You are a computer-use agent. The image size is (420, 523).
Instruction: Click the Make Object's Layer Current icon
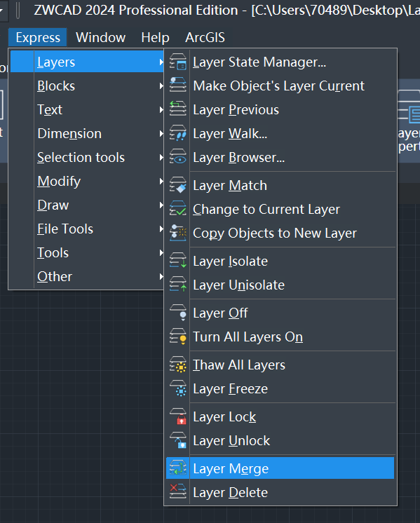pyautogui.click(x=178, y=86)
